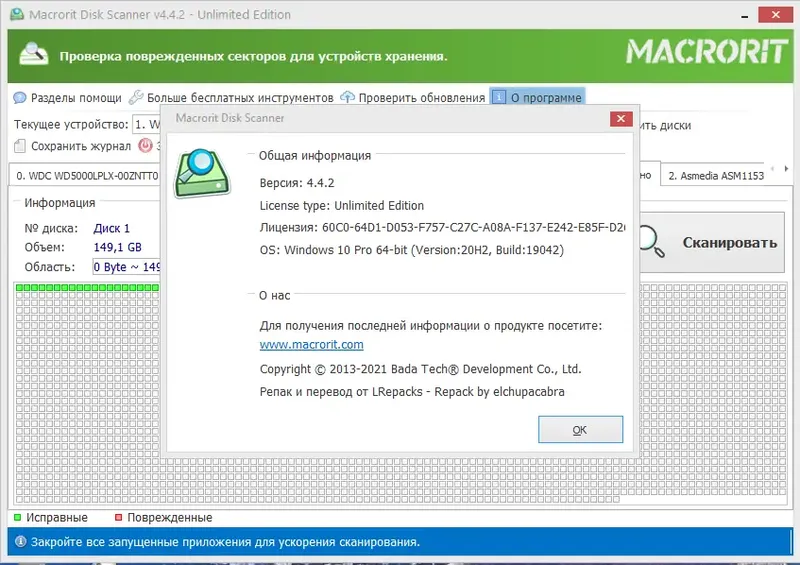Screen dimensions: 800x565
Task: Click the Лицензия license key text
Action: pos(442,228)
